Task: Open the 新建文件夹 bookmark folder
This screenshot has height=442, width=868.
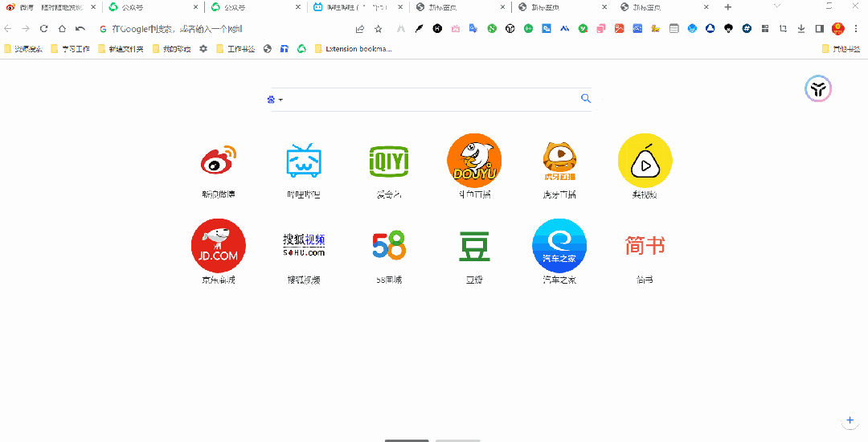Action: [x=121, y=49]
